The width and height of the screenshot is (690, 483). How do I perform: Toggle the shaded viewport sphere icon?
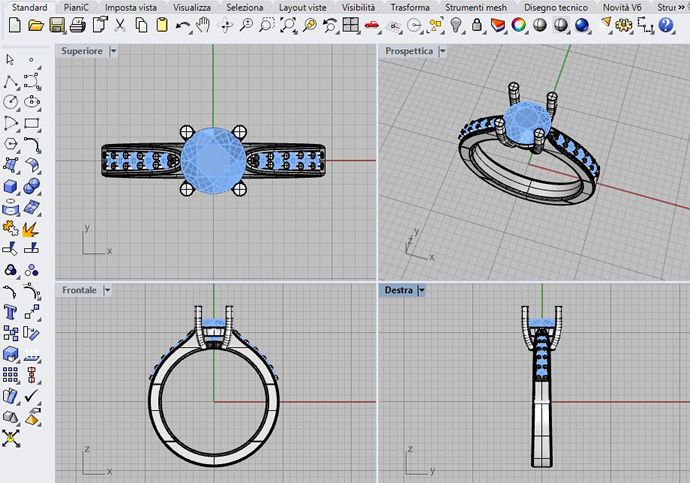click(x=540, y=25)
